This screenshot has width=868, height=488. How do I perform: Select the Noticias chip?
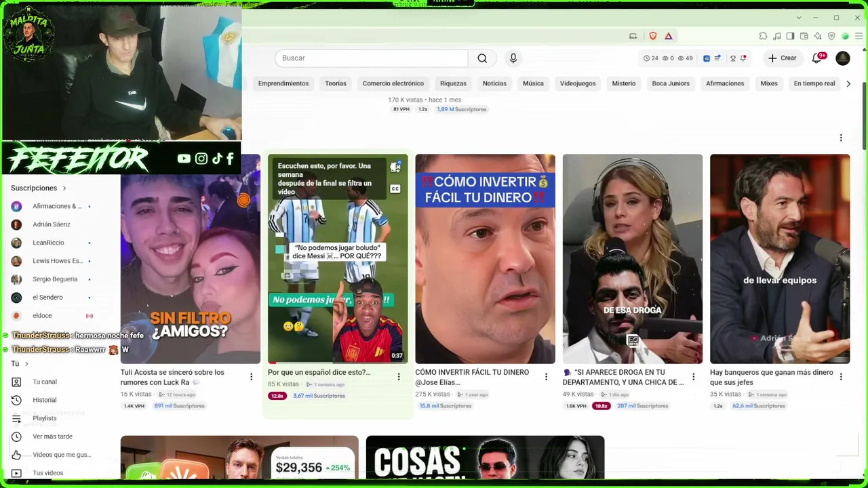coord(494,83)
